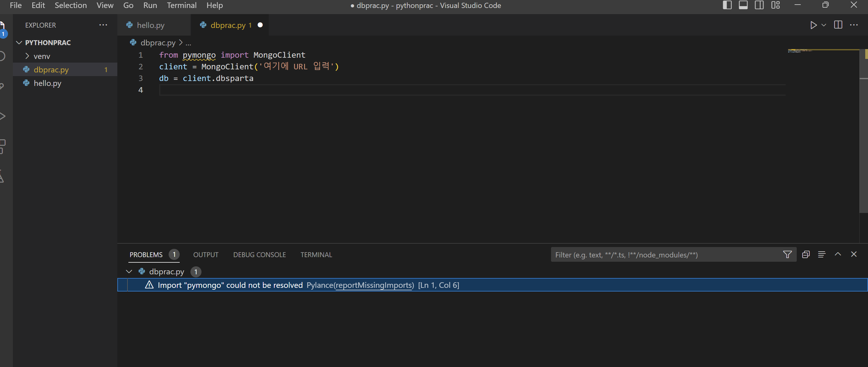Click the unsaved dot on dbprac.py tab

tap(260, 25)
